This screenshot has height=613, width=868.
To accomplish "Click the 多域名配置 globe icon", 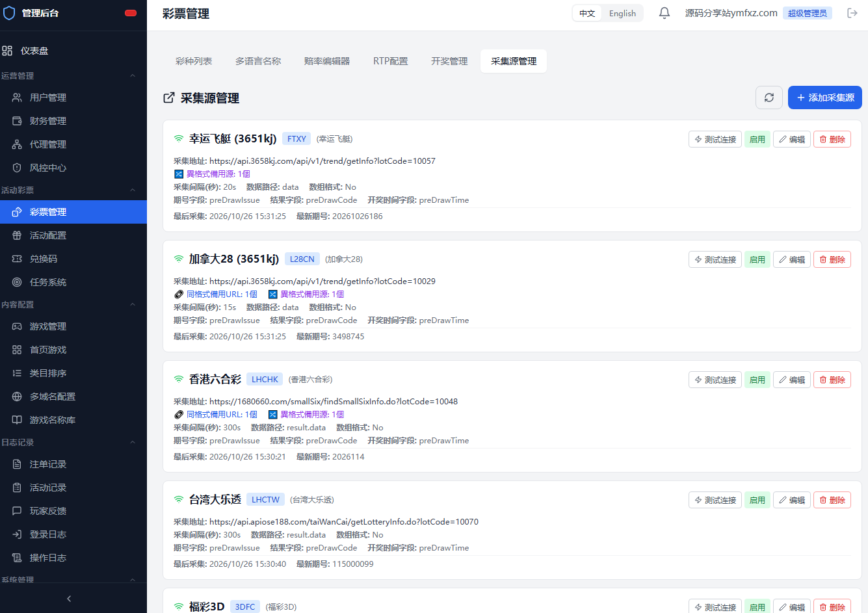I will coord(17,397).
